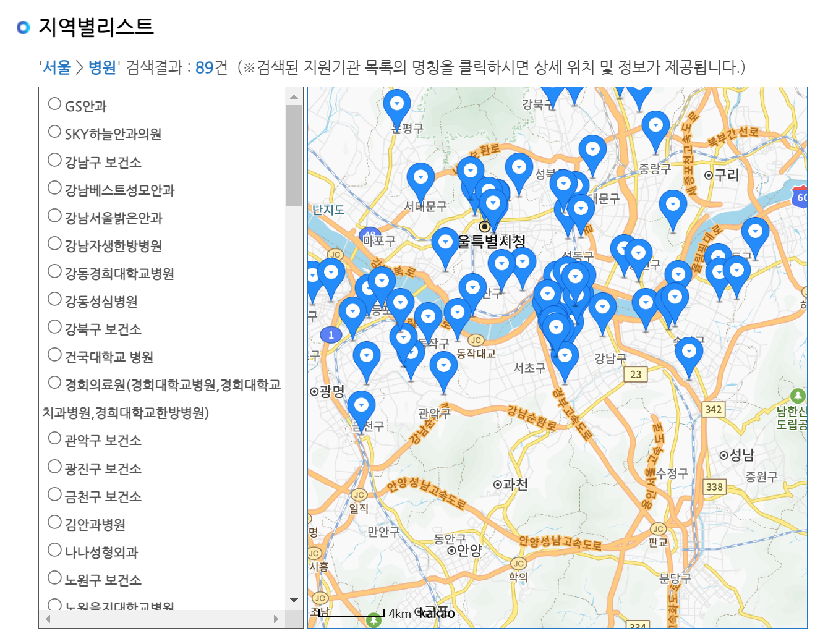This screenshot has width=828, height=644.
Task: Click the marker near 서대문구
Action: point(420,176)
